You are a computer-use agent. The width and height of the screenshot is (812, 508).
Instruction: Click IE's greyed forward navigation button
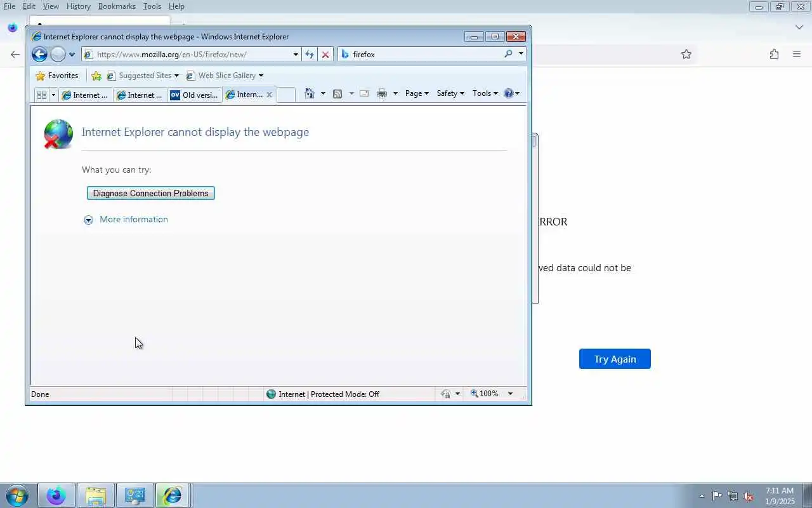pos(58,55)
